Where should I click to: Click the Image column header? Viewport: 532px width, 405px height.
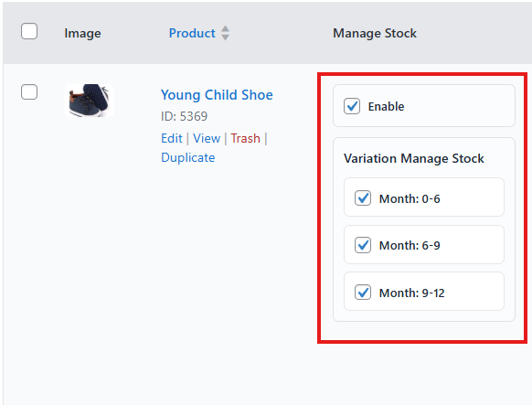pos(82,33)
